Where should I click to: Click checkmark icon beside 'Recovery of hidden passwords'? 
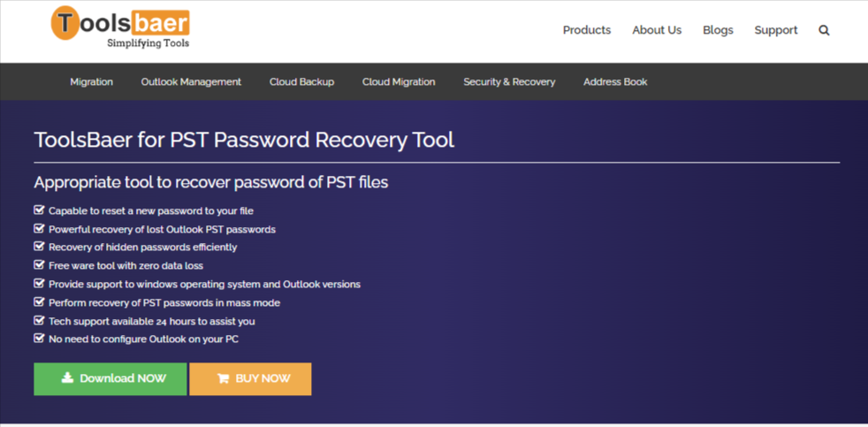(39, 247)
